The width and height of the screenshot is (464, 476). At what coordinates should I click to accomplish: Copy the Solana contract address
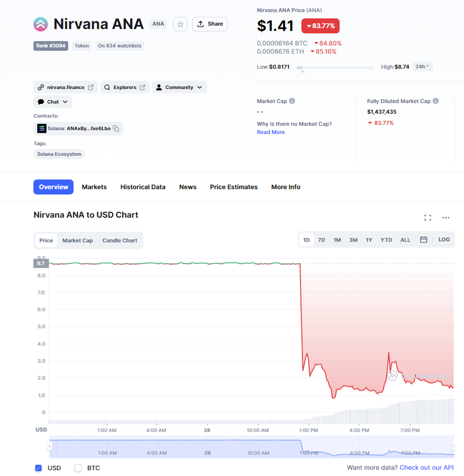coord(116,129)
